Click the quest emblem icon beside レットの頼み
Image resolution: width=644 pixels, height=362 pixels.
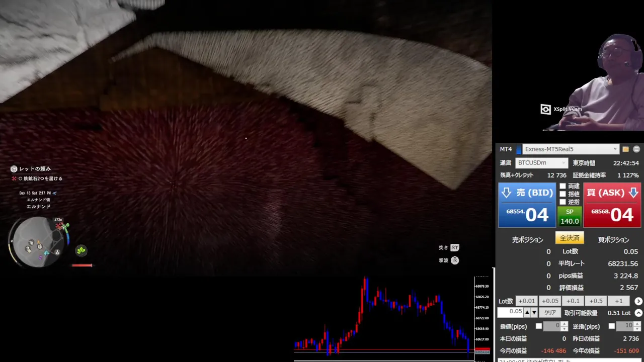(14, 169)
